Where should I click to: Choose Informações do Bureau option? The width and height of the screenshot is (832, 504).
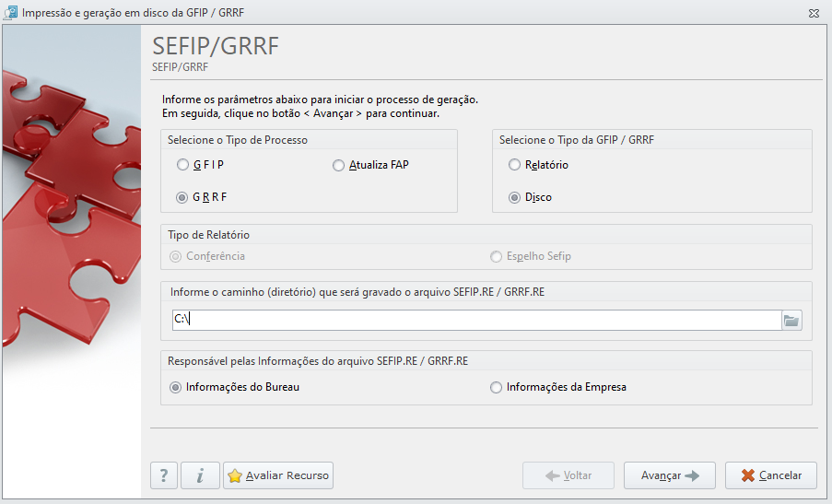click(235, 387)
